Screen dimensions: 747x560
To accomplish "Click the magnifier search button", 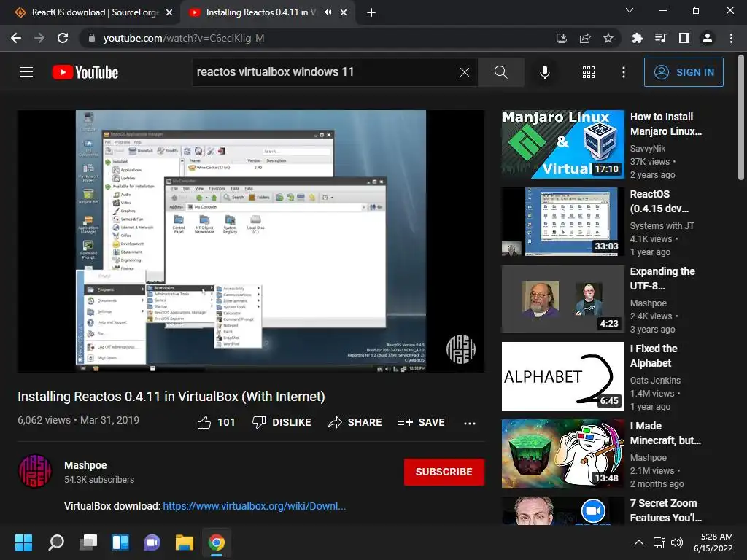I will pyautogui.click(x=500, y=72).
